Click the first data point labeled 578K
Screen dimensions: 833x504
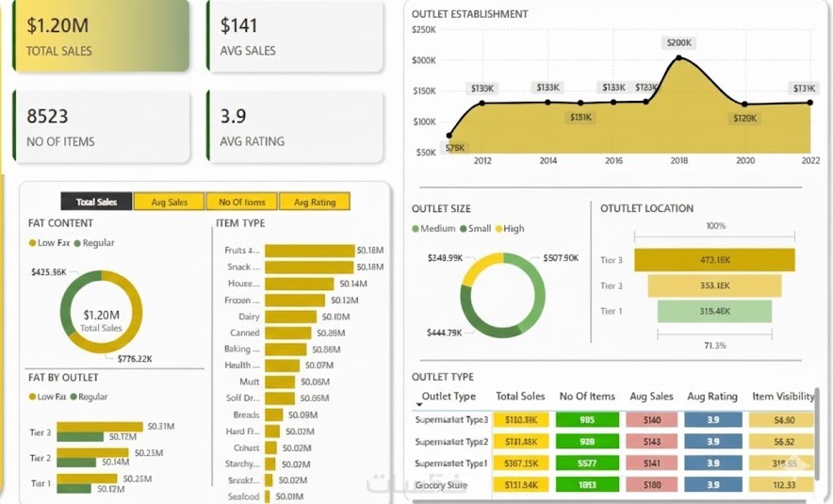pos(449,136)
